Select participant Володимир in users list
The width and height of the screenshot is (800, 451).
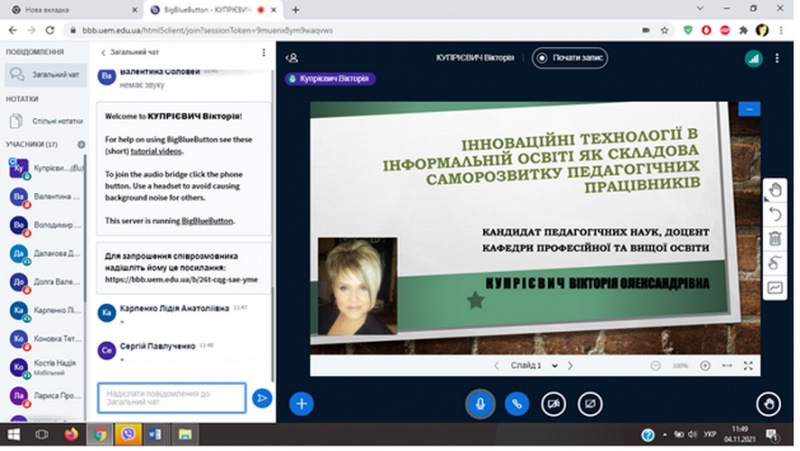[46, 225]
